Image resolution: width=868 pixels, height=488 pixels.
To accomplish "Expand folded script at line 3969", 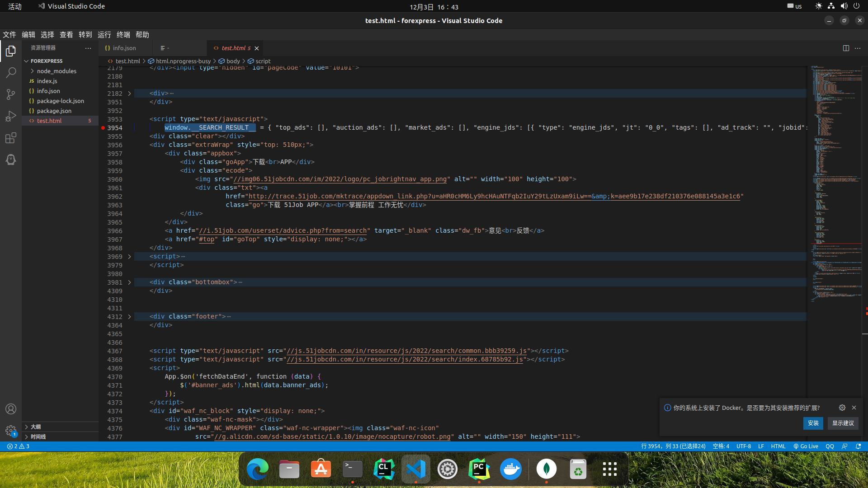I will click(129, 257).
